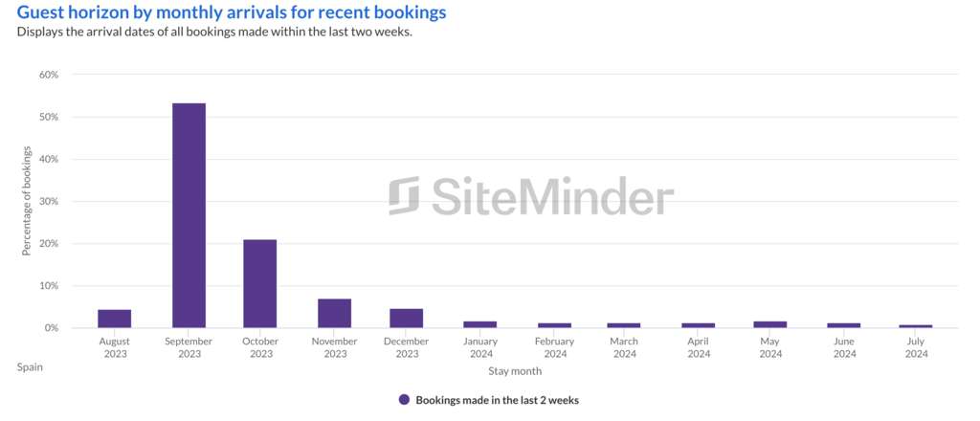Click the SiteMinder watermark text
This screenshot has width=980, height=421.
tap(552, 197)
